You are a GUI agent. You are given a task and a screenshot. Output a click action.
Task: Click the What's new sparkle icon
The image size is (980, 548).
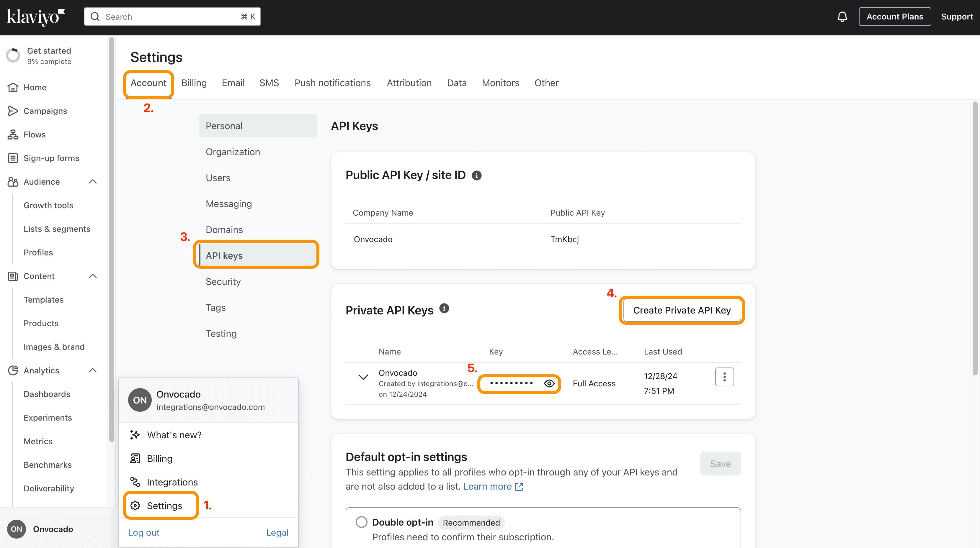[x=135, y=435]
